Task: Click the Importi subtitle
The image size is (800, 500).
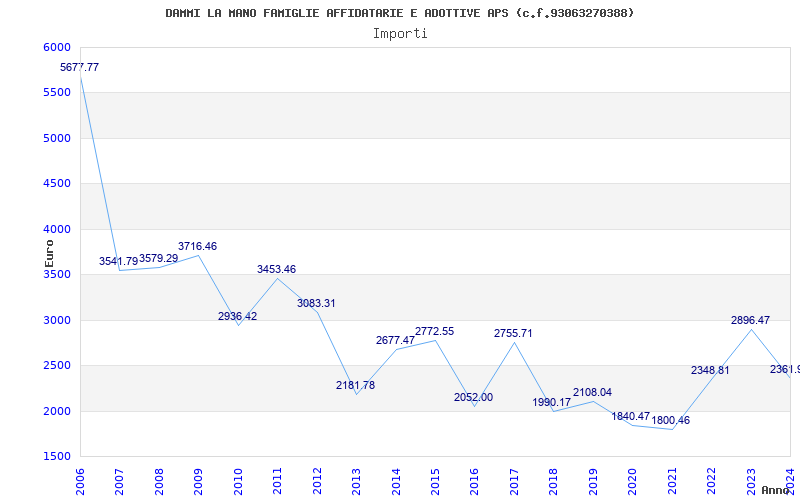Action: (x=400, y=34)
